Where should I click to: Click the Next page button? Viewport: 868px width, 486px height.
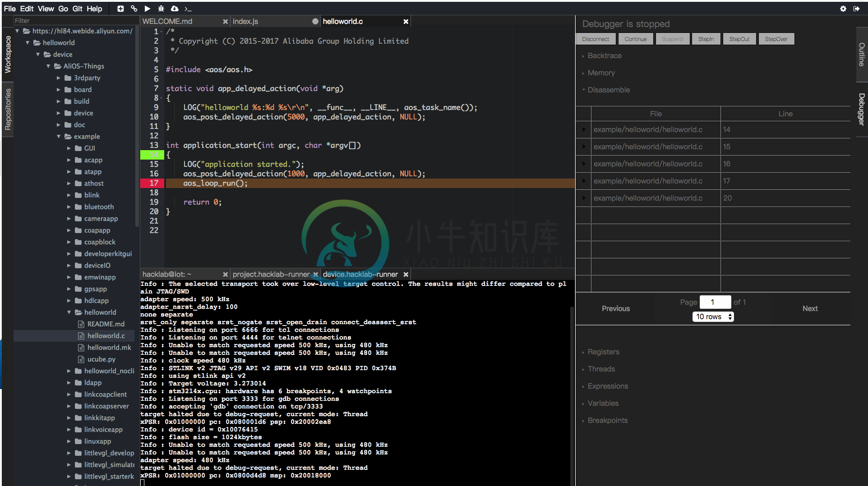click(x=810, y=309)
